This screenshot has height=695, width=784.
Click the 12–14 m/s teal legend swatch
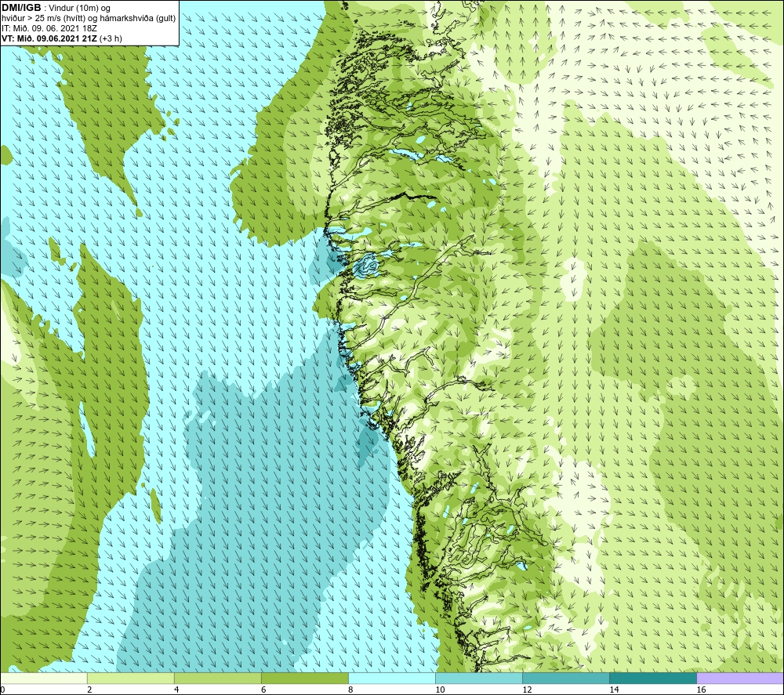(x=566, y=679)
